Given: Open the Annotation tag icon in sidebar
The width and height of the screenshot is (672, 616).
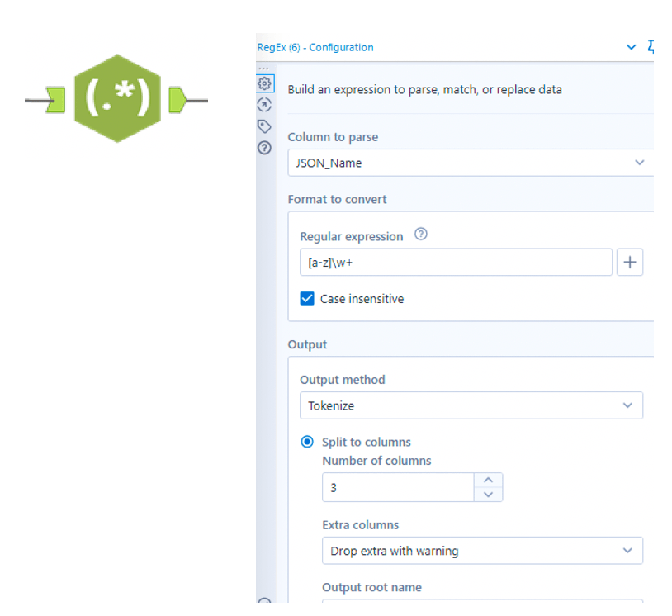Looking at the screenshot, I should 265,126.
